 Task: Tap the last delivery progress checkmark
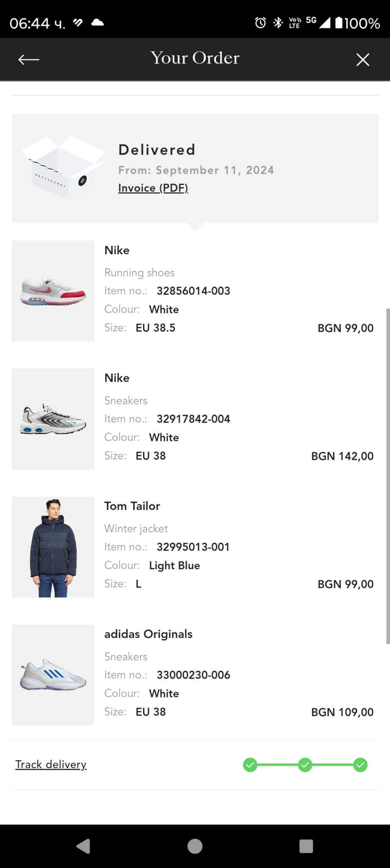[x=360, y=765]
